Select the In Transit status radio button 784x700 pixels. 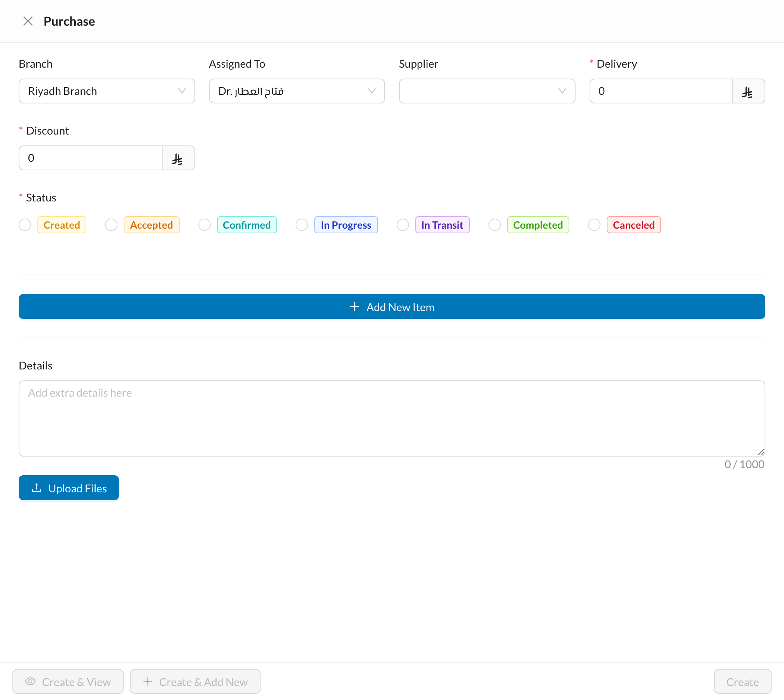[403, 225]
